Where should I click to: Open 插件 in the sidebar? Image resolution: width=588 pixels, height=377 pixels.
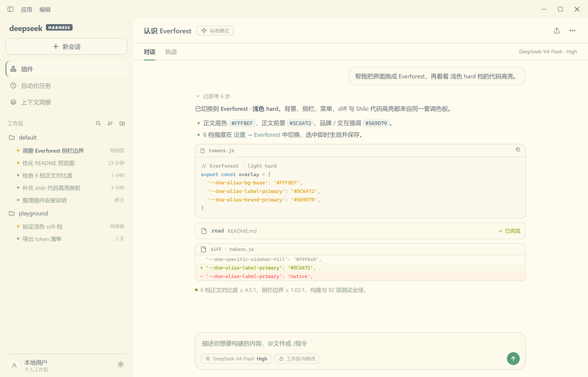(x=66, y=69)
